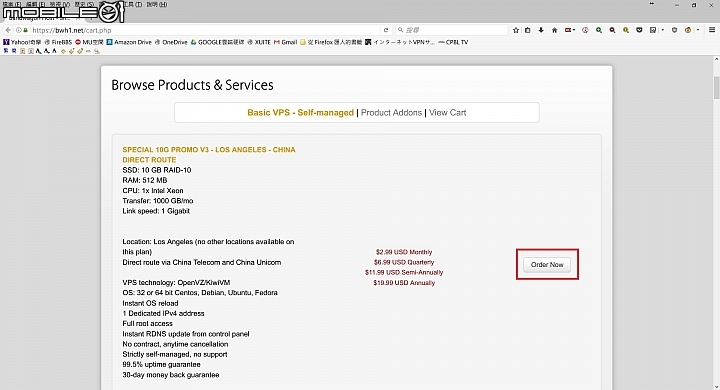Click the browser back arrow
Viewport: 720px width, 390px height.
pos(8,30)
